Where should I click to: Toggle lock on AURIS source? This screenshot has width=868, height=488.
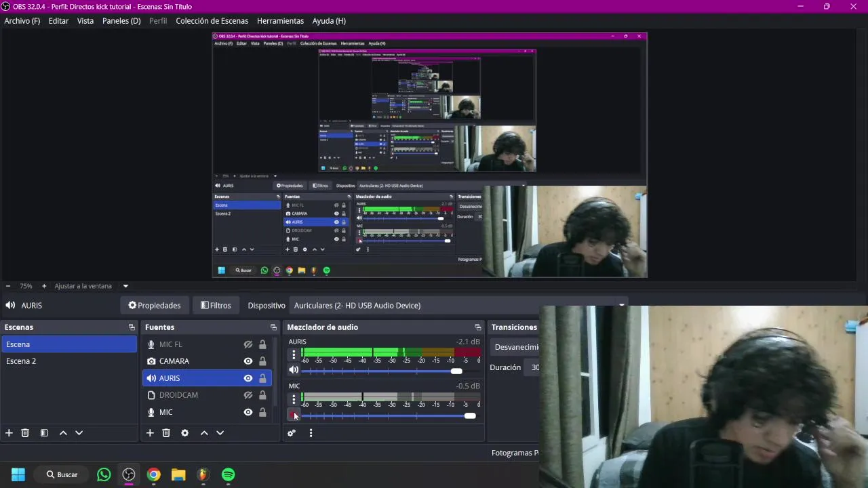click(x=262, y=378)
